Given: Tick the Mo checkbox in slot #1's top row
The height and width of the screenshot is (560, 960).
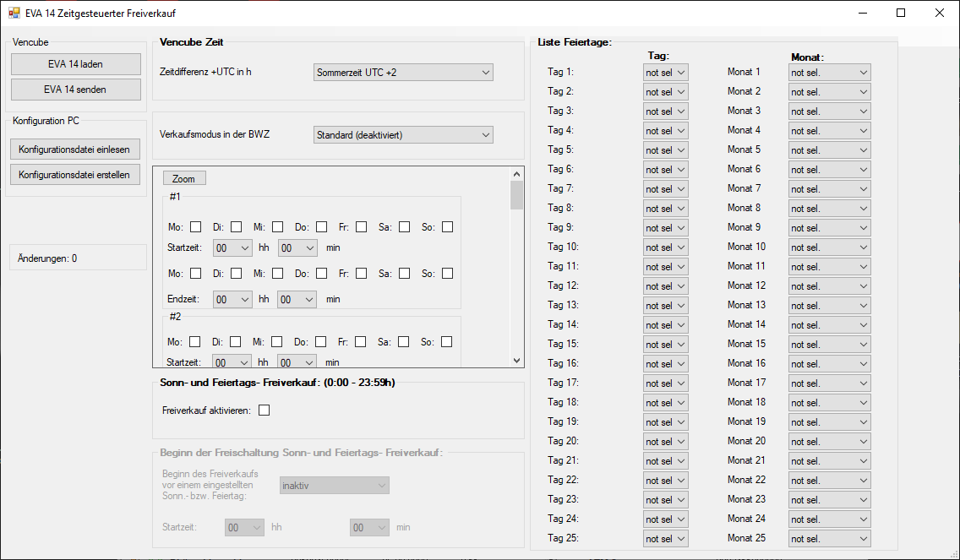Looking at the screenshot, I should [195, 227].
